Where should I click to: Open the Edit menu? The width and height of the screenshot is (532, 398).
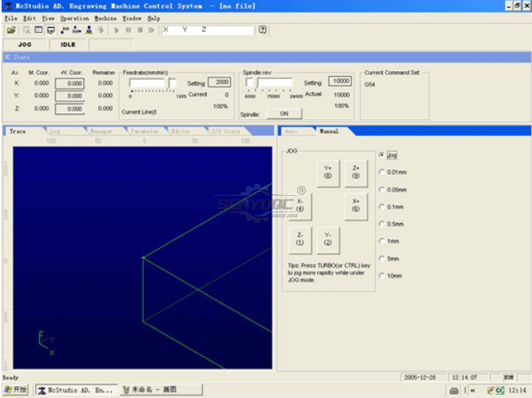[30, 18]
